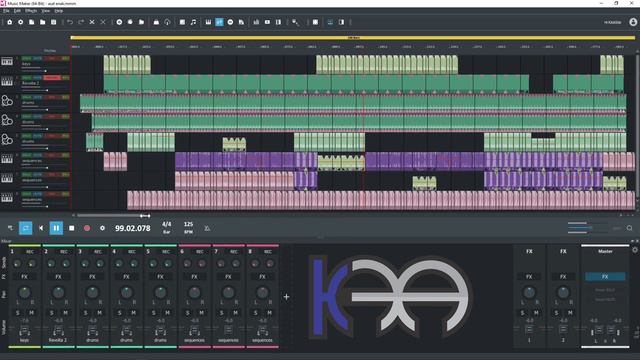Image resolution: width=640 pixels, height=360 pixels.
Task: Add a mixer channel with the plus button
Action: [287, 297]
